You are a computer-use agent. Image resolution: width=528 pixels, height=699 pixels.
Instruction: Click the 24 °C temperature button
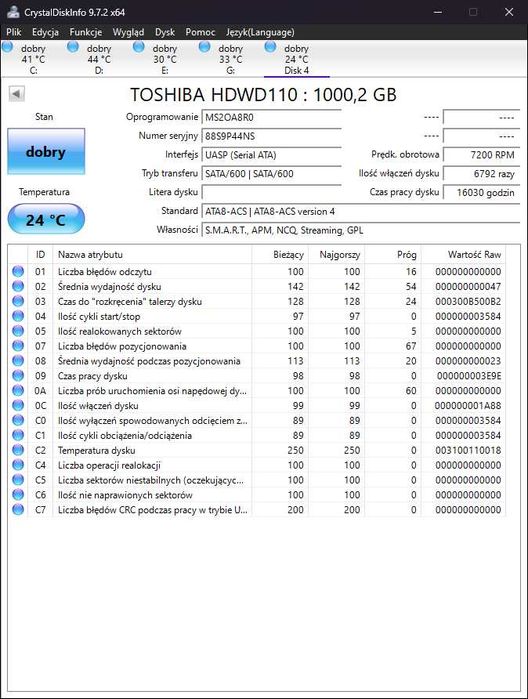[46, 219]
